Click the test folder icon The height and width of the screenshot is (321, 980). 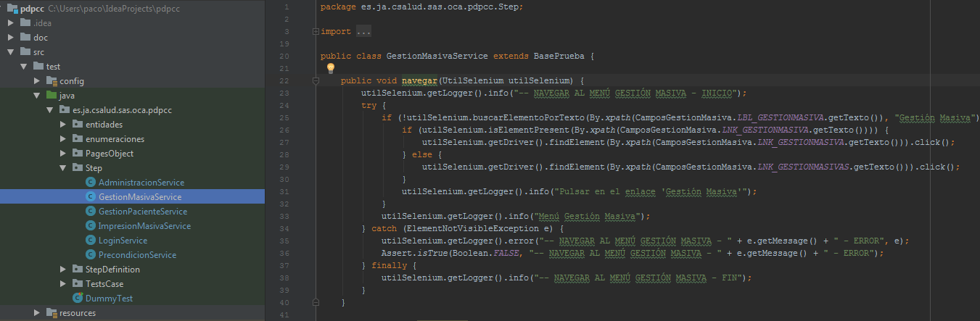(38, 67)
